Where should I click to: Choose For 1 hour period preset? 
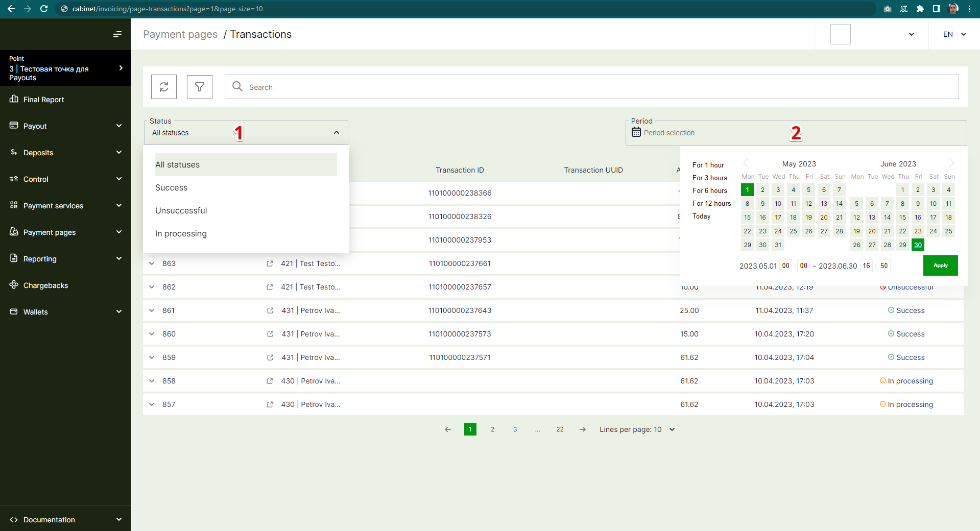[x=708, y=165]
